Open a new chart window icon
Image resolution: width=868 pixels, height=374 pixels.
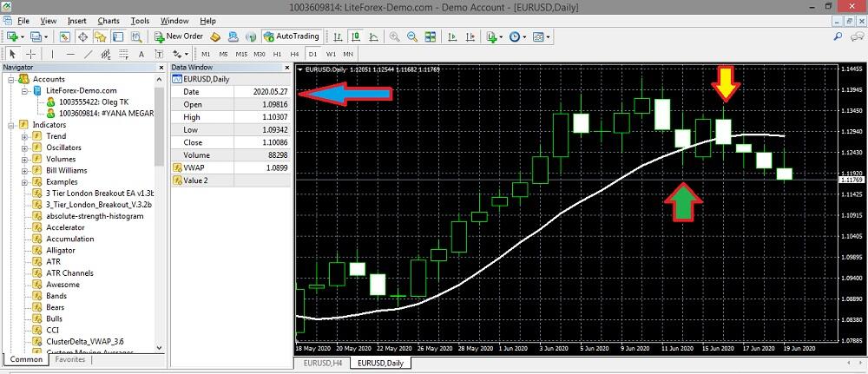pyautogui.click(x=12, y=36)
